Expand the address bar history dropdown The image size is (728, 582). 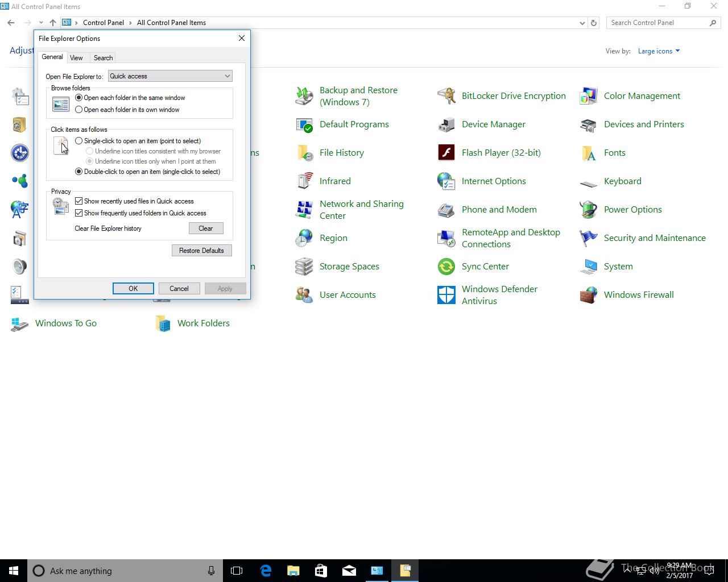582,23
